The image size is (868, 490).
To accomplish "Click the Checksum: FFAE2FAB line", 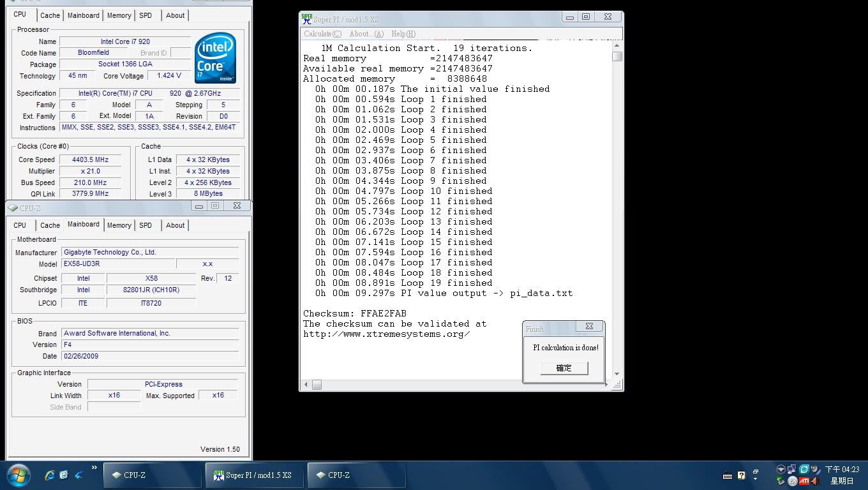I will click(355, 313).
